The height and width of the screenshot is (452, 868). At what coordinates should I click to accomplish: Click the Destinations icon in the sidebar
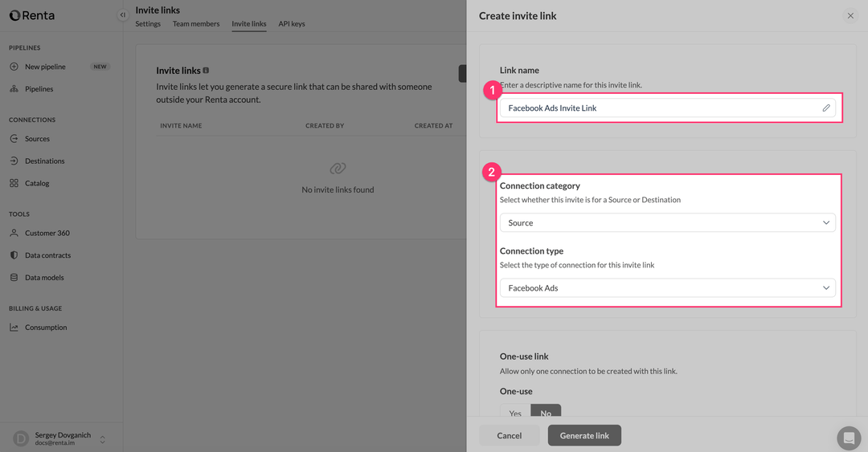pos(14,161)
